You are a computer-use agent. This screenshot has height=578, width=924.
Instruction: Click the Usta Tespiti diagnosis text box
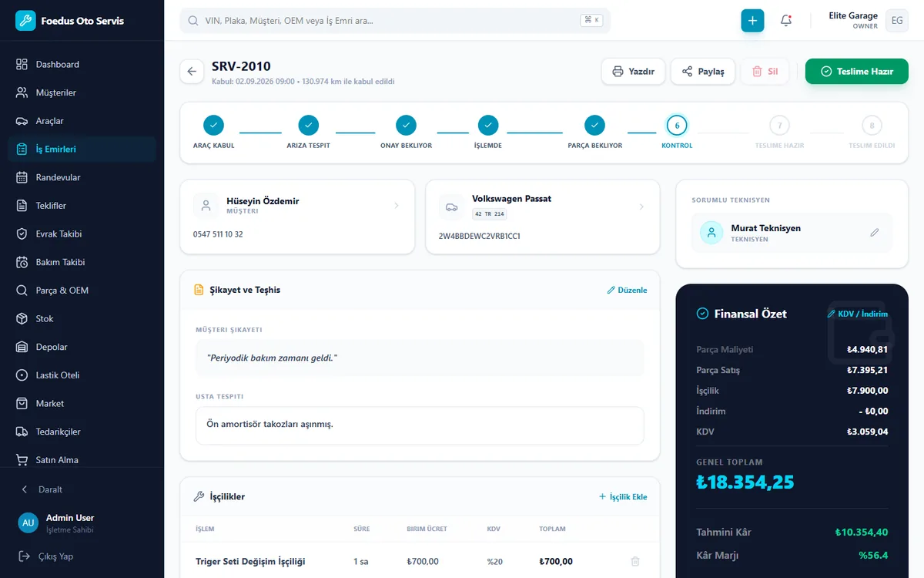click(x=420, y=425)
